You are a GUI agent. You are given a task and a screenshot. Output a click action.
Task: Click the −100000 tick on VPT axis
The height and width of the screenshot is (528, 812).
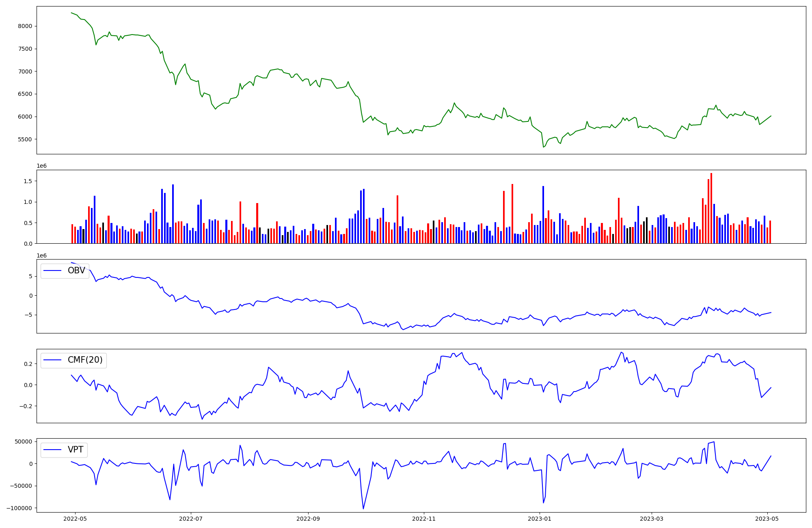19,508
